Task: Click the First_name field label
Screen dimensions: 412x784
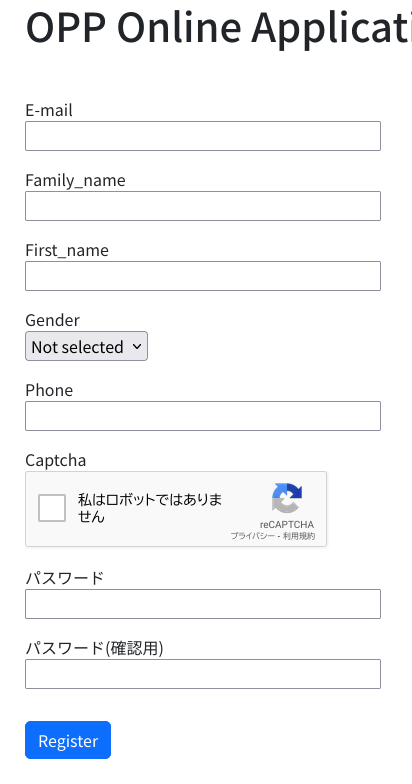Action: tap(67, 250)
